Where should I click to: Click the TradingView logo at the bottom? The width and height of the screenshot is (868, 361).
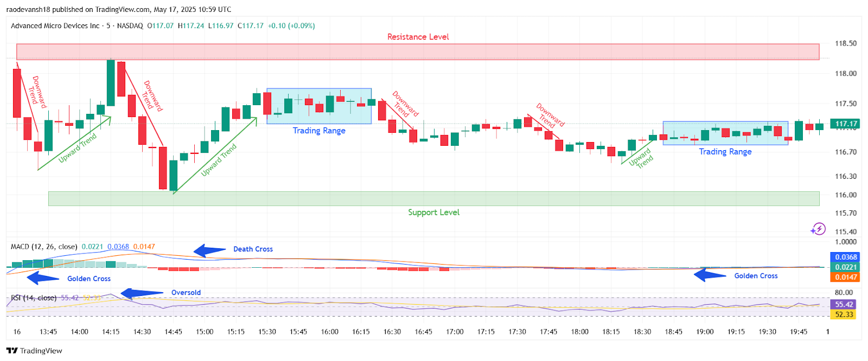34,351
